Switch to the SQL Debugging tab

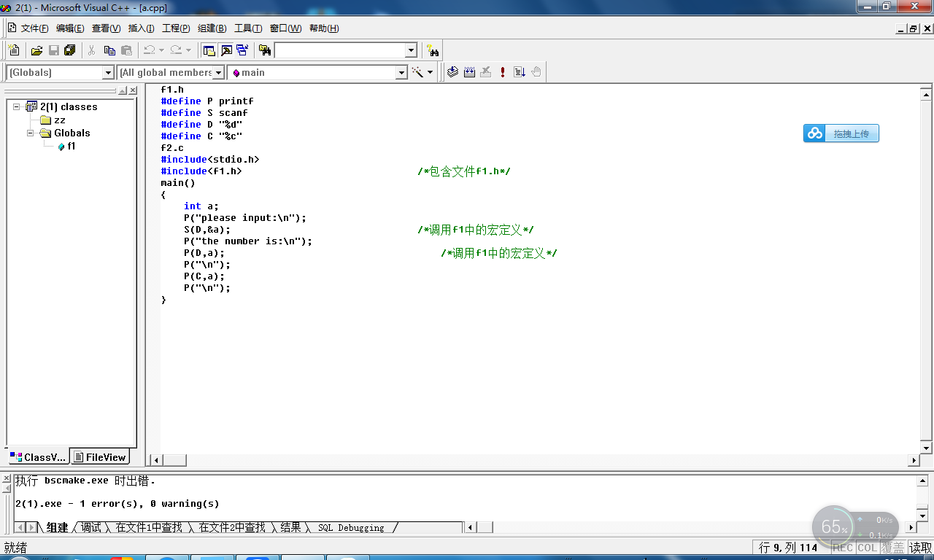point(351,527)
